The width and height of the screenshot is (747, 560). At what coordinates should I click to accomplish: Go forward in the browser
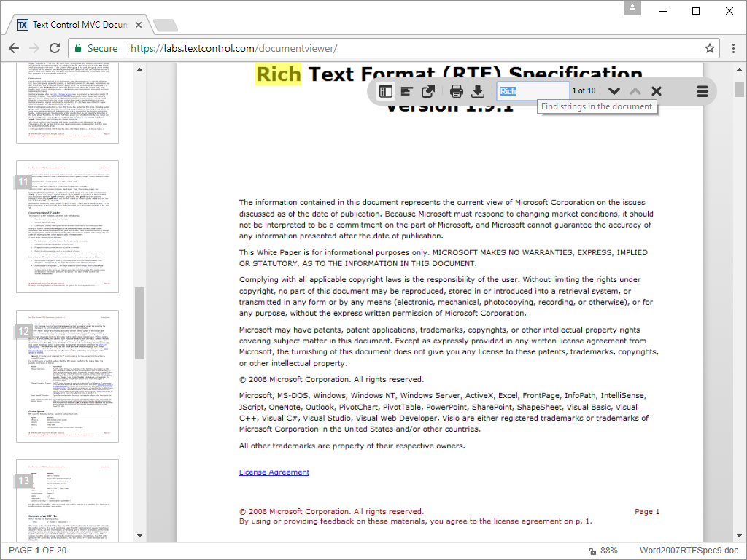click(34, 48)
